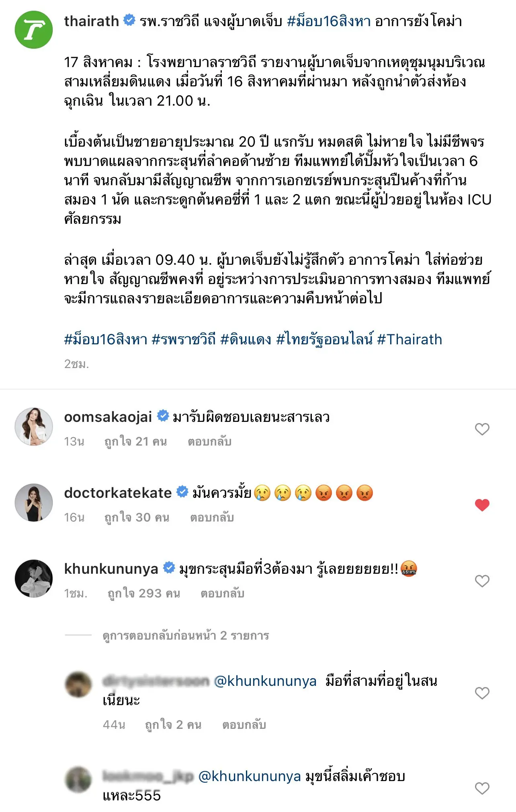Open the #ดินแดง hashtag in caption
Screen dimensions: 516x812
[x=246, y=340]
